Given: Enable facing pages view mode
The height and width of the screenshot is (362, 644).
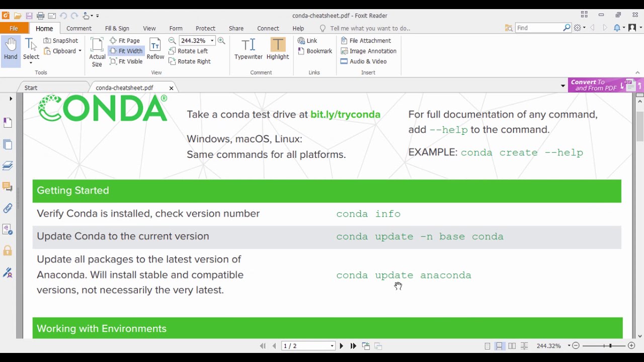Looking at the screenshot, I should coord(512,346).
